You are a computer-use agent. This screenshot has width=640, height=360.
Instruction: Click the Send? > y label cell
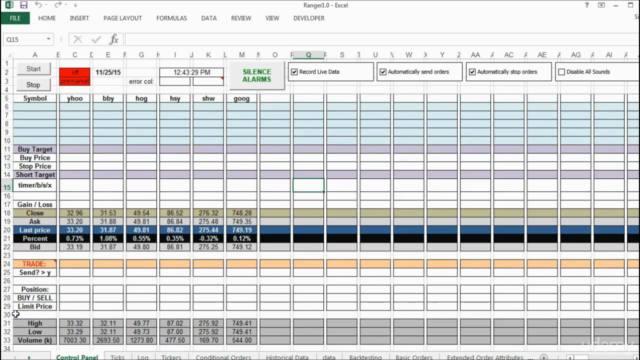coord(35,272)
